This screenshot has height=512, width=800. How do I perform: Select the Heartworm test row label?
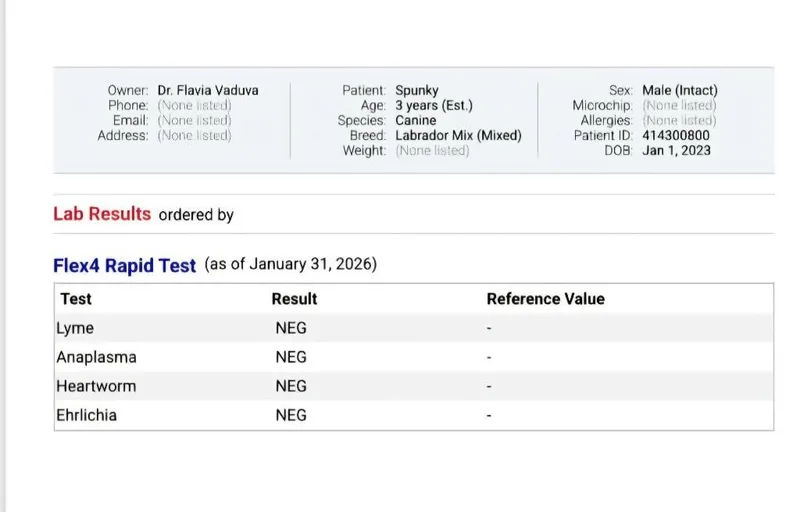[96, 386]
